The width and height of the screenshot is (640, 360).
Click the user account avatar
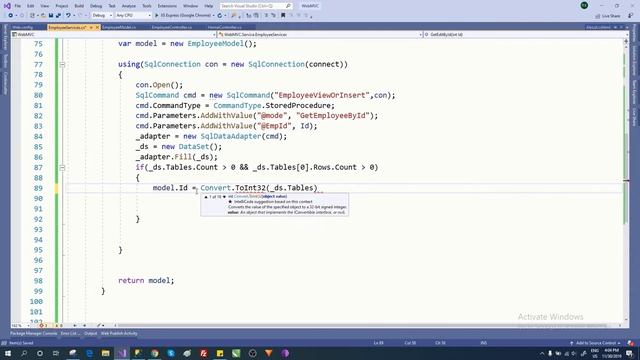pos(584,6)
